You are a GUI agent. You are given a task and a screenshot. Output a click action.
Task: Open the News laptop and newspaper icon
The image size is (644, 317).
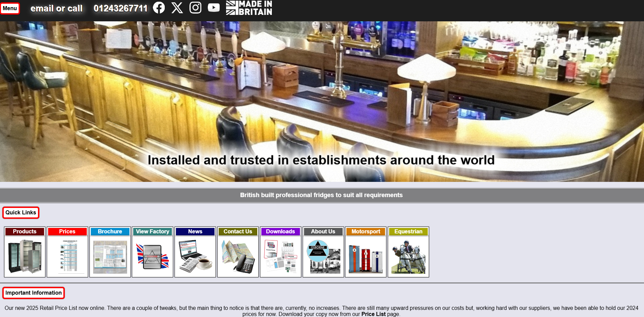pyautogui.click(x=195, y=256)
